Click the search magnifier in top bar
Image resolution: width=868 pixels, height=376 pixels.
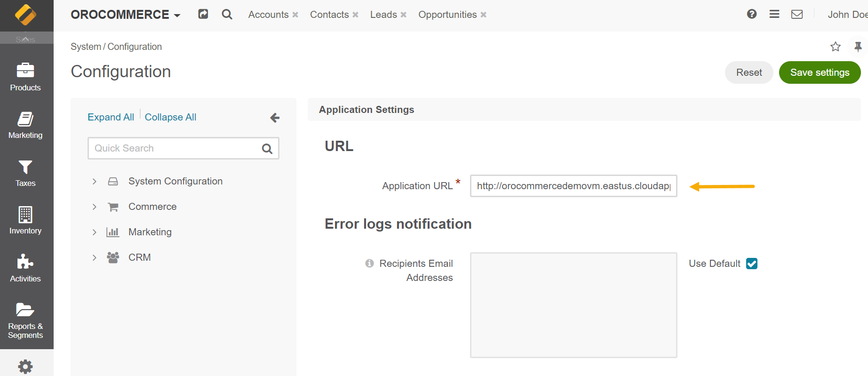pos(227,15)
